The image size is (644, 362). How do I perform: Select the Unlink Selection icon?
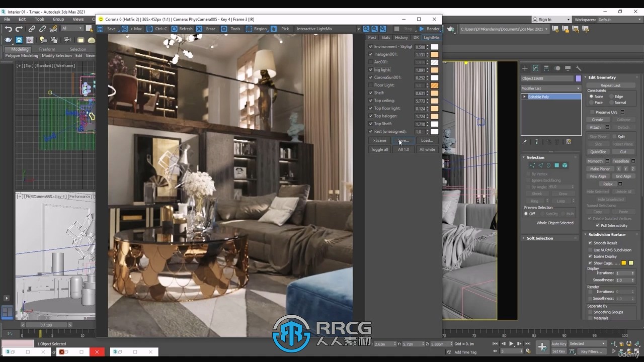click(x=43, y=29)
